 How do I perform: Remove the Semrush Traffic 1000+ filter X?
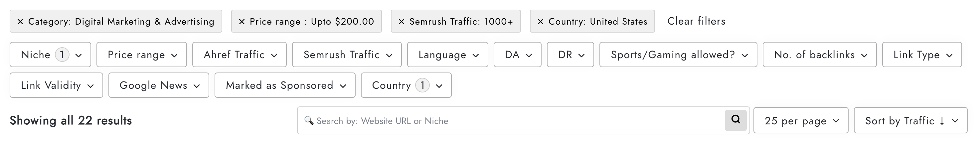tap(402, 22)
